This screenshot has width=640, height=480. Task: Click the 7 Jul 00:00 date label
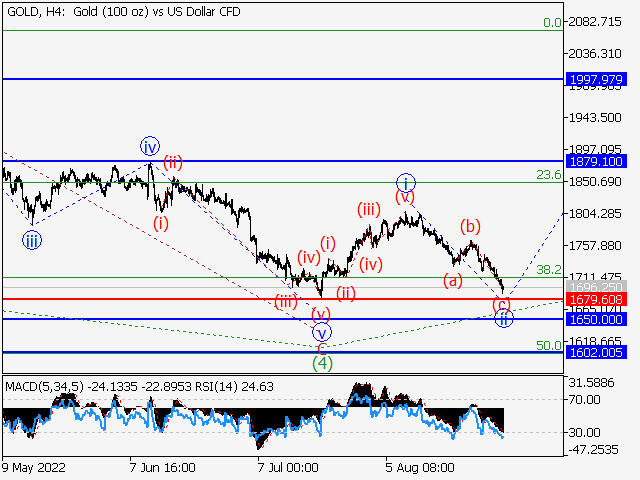288,467
